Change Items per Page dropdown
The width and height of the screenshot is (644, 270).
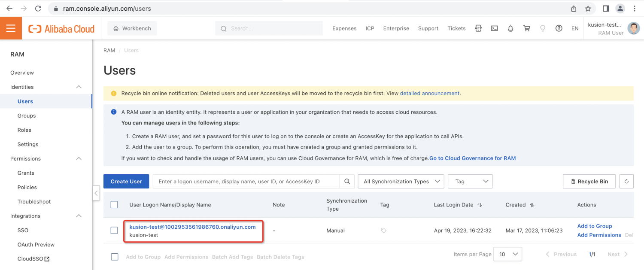coord(507,254)
